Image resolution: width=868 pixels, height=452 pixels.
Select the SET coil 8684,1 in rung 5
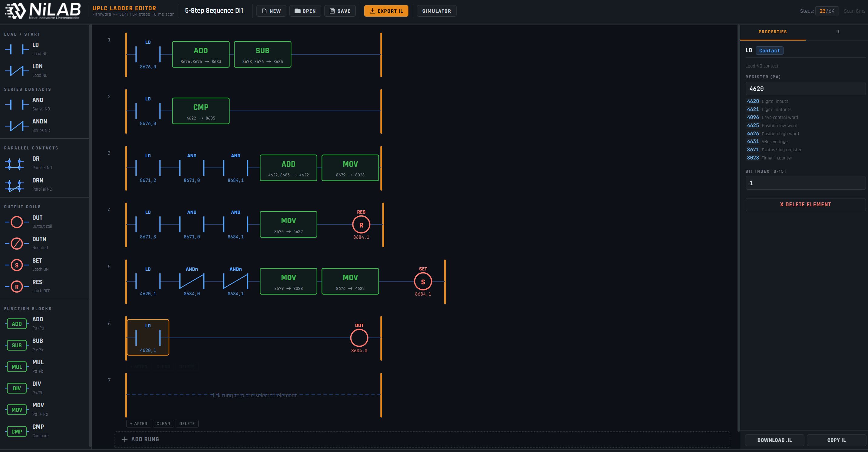point(423,282)
